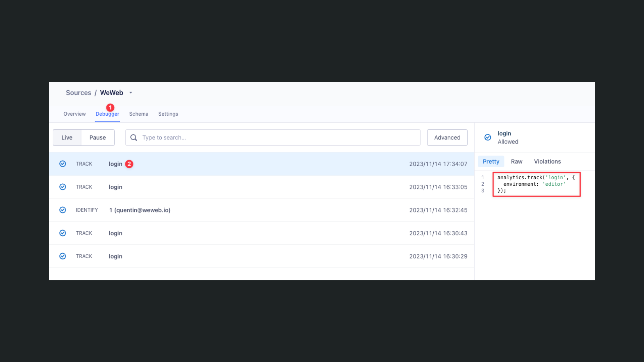This screenshot has width=644, height=362.
Task: Switch to the Schema tab
Action: [139, 114]
